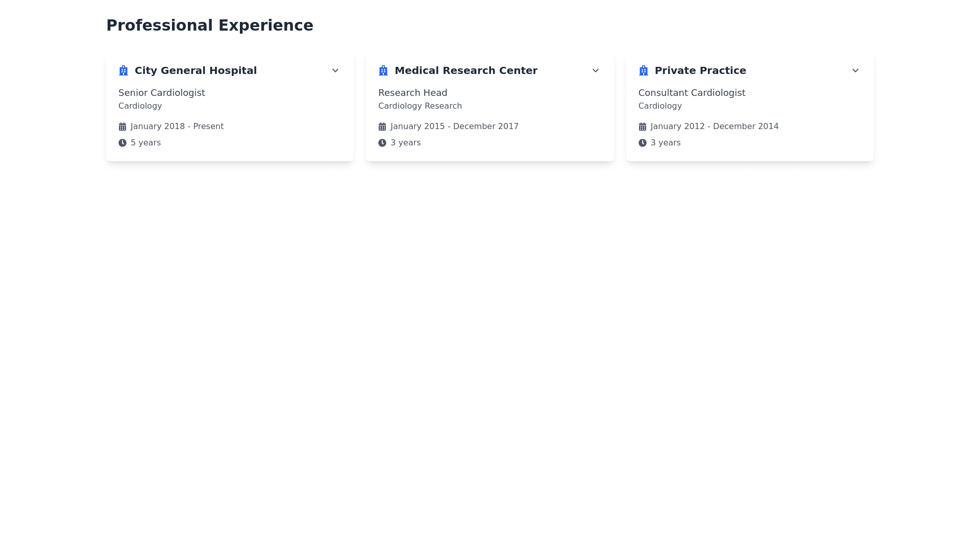Click the hospital icon beside City General Hospital
Screen dimensions: 980x551
pyautogui.click(x=124, y=70)
